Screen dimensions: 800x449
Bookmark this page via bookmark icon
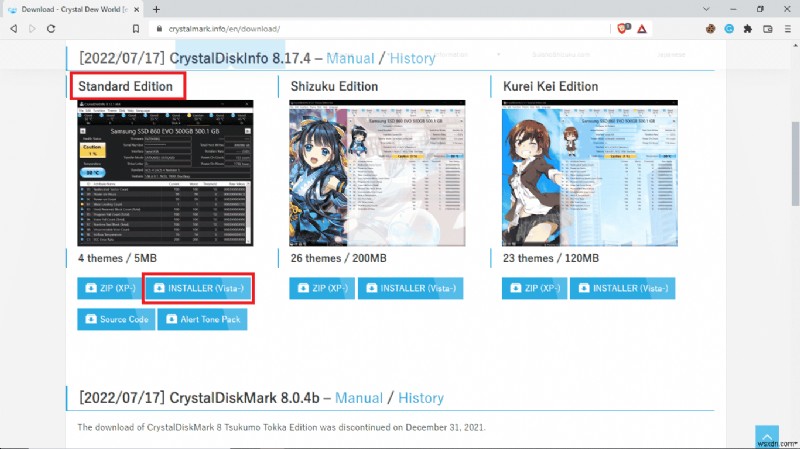(x=136, y=29)
